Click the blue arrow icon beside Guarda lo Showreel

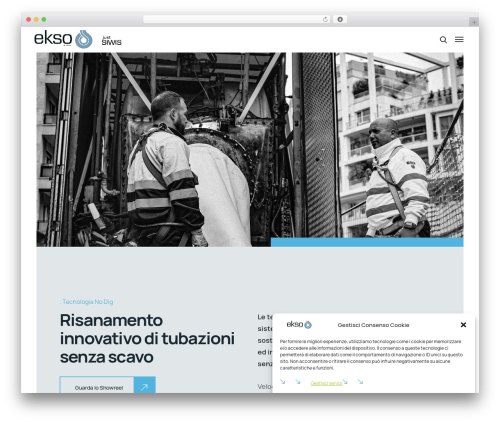point(145,387)
